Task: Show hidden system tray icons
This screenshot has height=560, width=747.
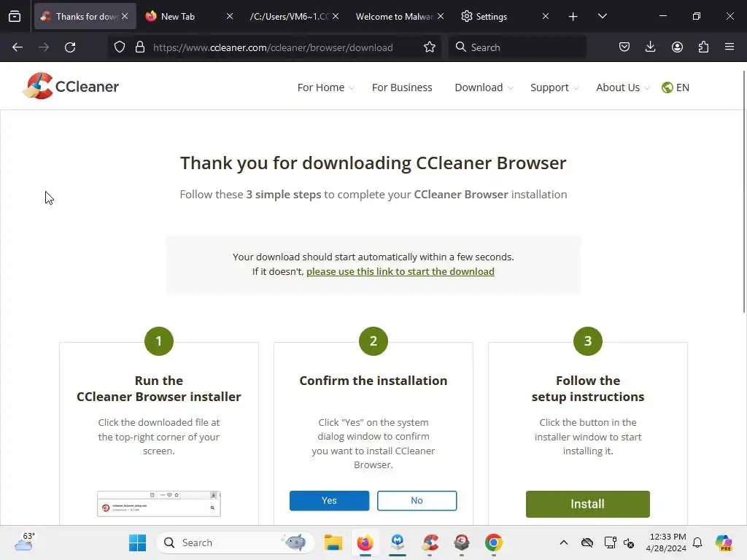Action: (564, 542)
